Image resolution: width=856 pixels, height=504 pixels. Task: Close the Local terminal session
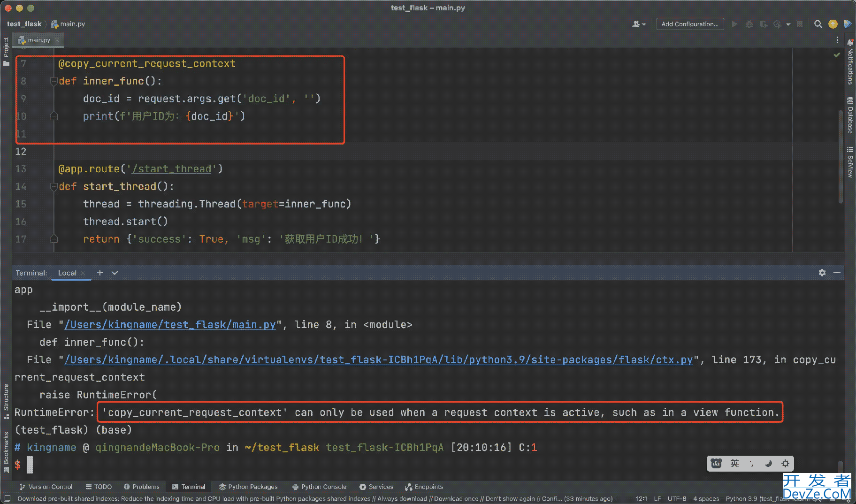point(83,273)
